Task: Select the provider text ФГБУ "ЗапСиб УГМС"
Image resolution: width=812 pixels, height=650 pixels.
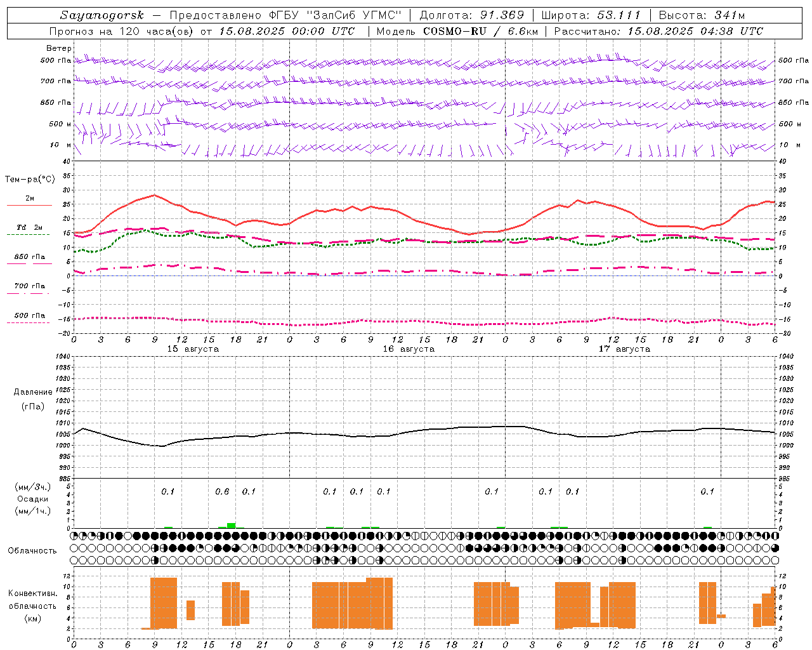Action: [x=336, y=16]
